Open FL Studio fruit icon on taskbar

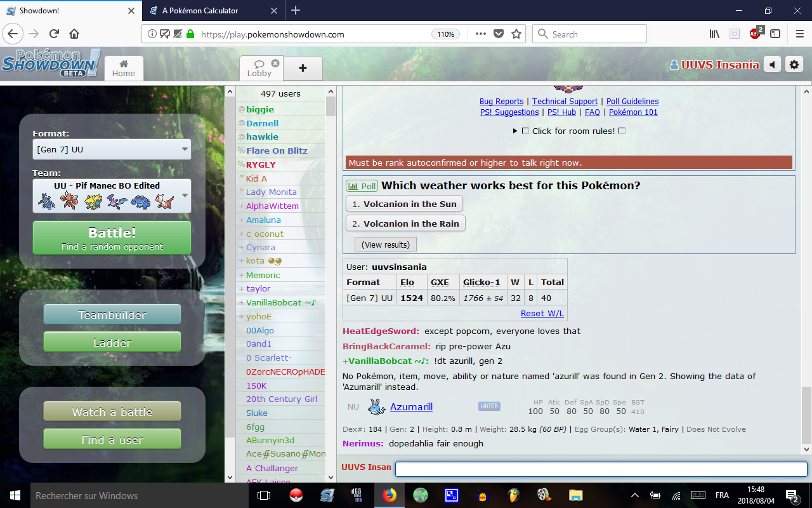(x=513, y=495)
